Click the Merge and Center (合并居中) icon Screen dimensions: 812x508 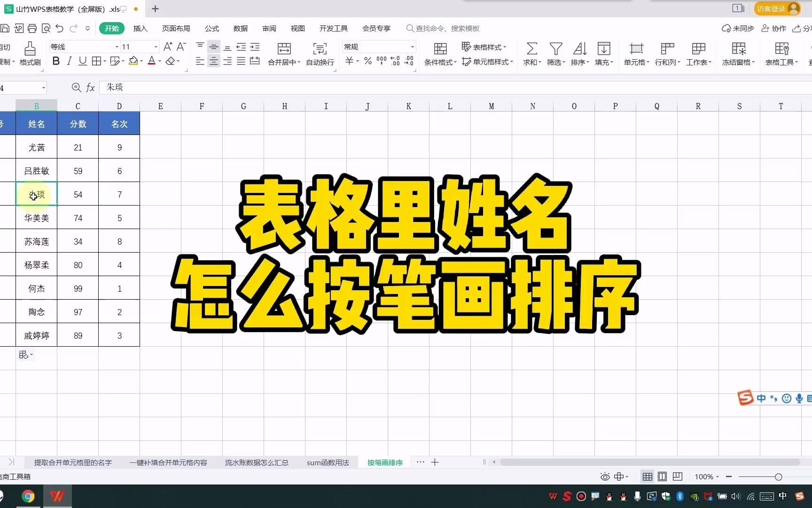pyautogui.click(x=284, y=48)
